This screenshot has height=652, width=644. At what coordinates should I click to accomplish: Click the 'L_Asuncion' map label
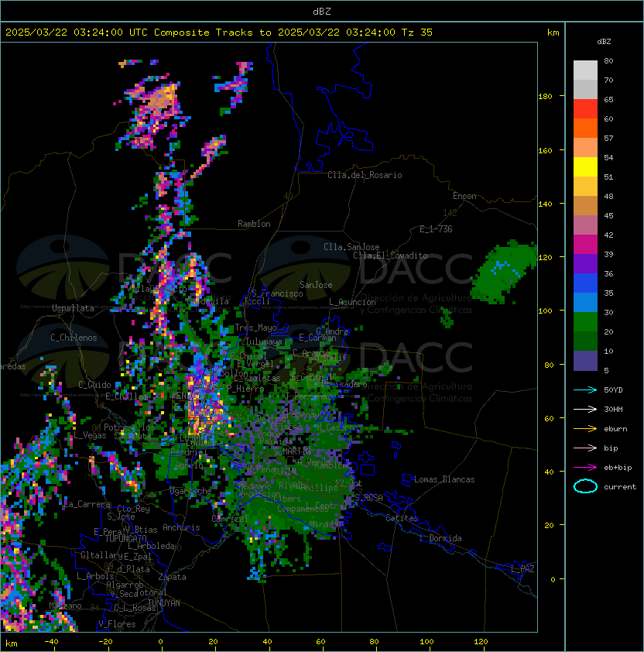(352, 302)
